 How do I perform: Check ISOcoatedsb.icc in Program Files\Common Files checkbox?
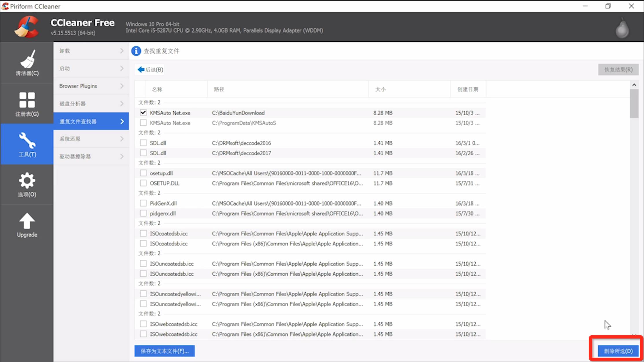[143, 233]
